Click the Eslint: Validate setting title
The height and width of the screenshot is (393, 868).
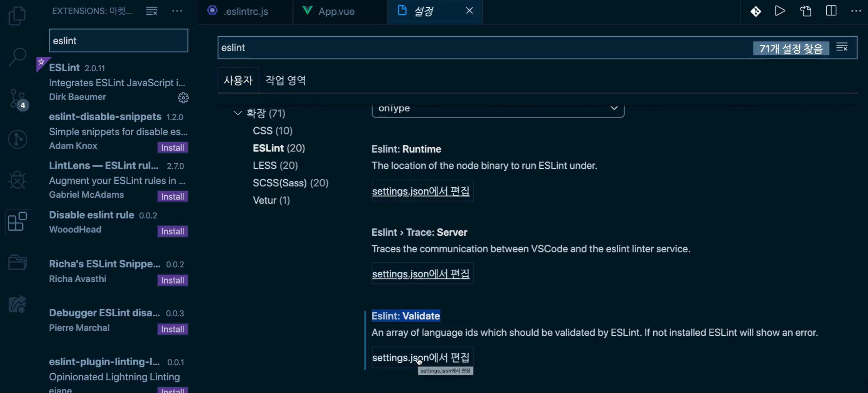406,316
